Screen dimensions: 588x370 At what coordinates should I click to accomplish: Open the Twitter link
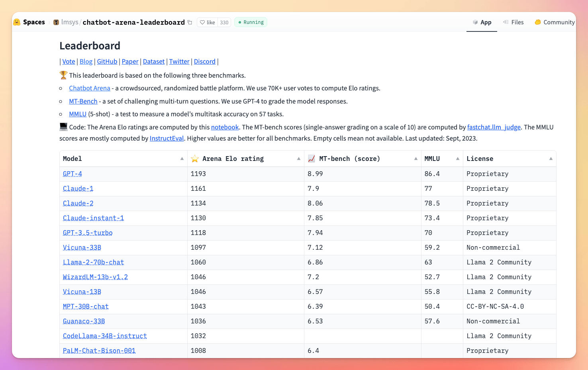coord(179,61)
